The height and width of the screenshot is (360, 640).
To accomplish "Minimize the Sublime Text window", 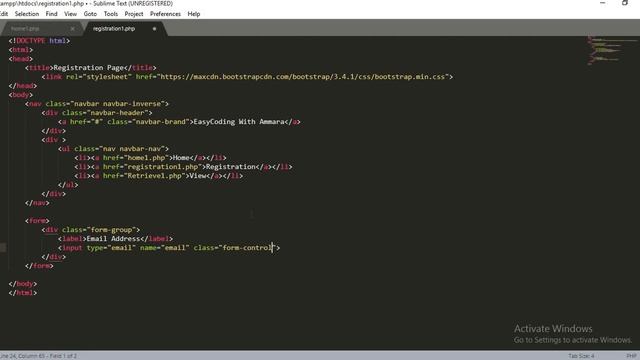I will [602, 3].
